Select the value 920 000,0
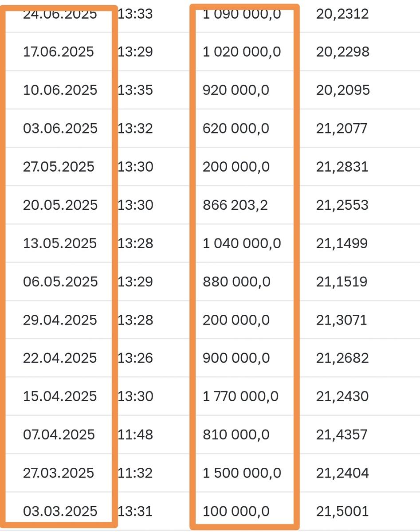420x532 pixels. point(236,90)
